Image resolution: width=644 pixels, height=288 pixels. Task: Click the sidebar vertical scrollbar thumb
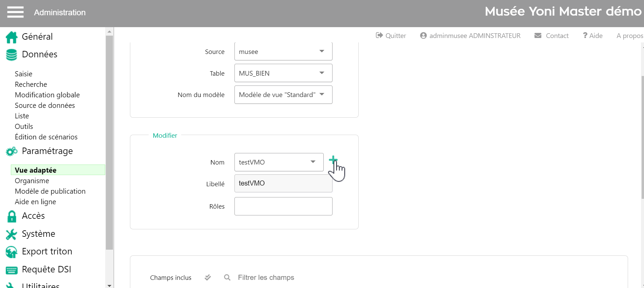(109, 142)
